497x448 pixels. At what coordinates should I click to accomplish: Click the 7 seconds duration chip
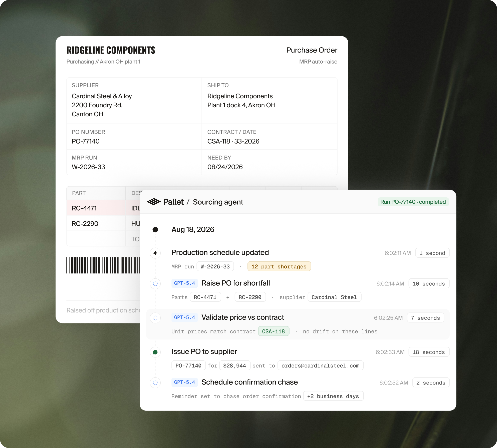tap(425, 318)
